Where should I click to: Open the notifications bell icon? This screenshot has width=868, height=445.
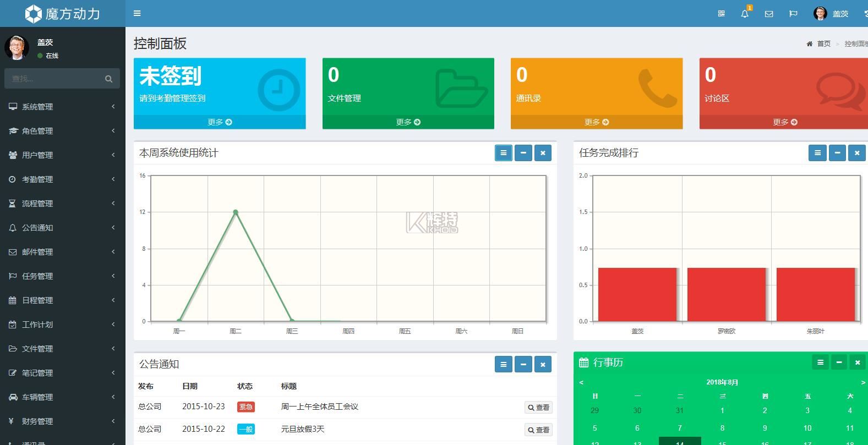[745, 14]
